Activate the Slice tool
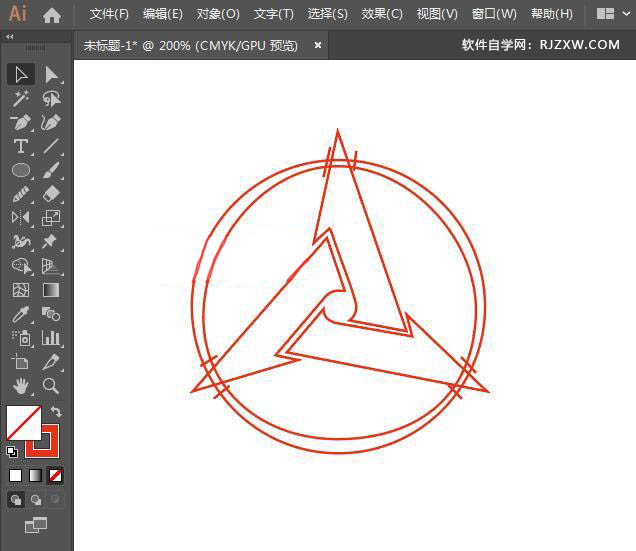This screenshot has width=636, height=551. [x=51, y=362]
